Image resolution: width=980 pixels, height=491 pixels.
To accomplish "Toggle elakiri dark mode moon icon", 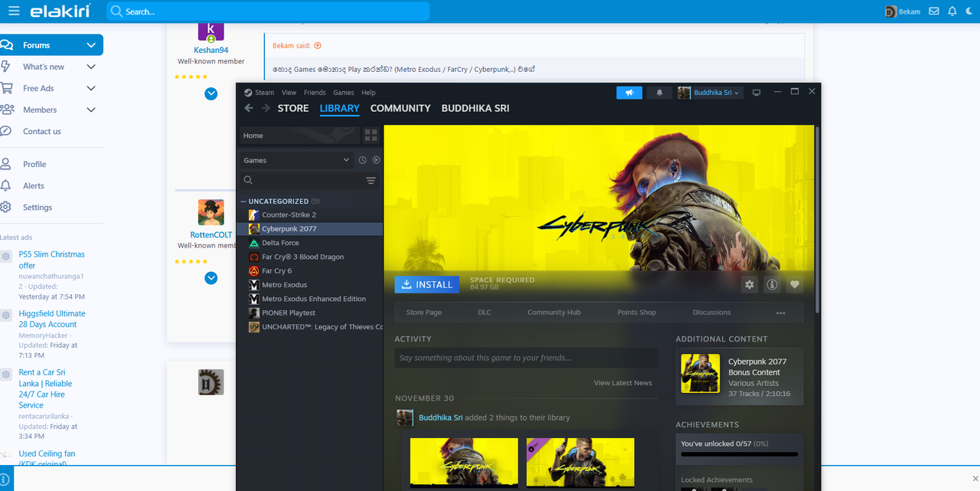I will 970,11.
